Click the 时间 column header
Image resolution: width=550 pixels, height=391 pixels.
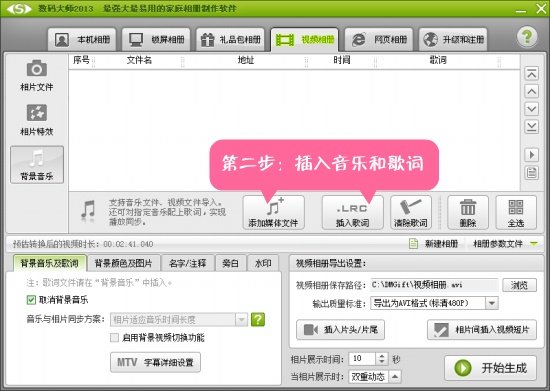342,60
